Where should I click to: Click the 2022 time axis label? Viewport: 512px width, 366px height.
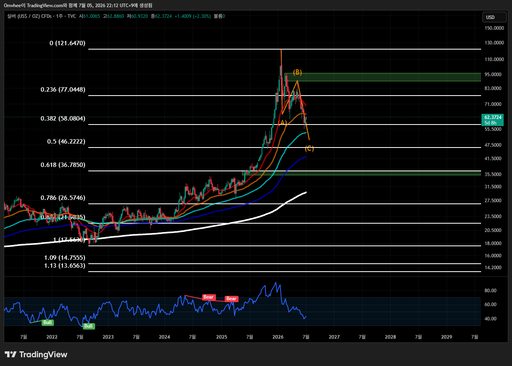tap(52, 337)
